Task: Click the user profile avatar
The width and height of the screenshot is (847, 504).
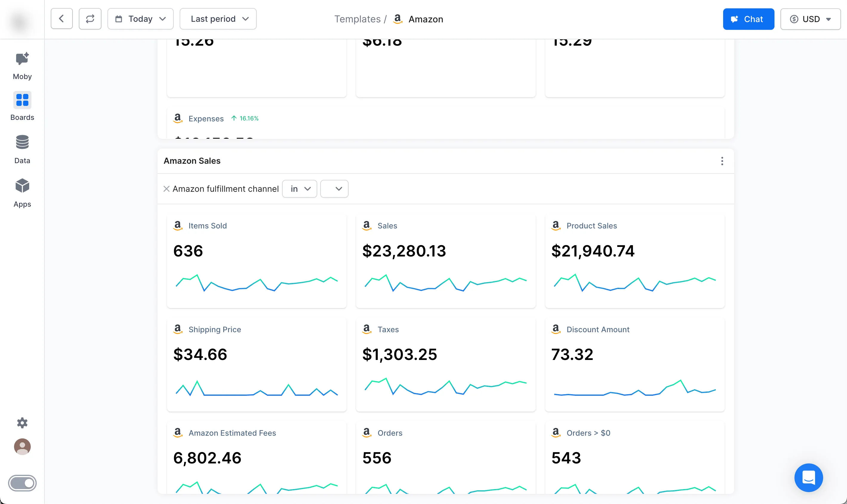Action: click(x=22, y=447)
